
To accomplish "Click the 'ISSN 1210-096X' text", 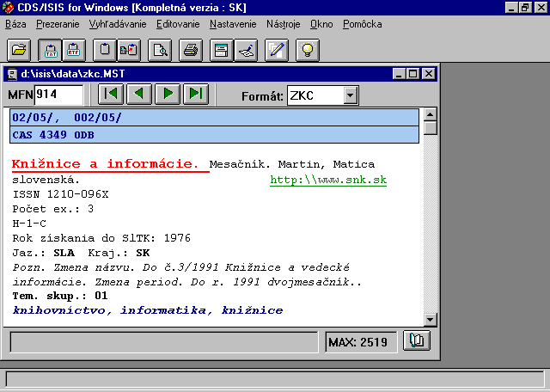I will click(x=61, y=194).
